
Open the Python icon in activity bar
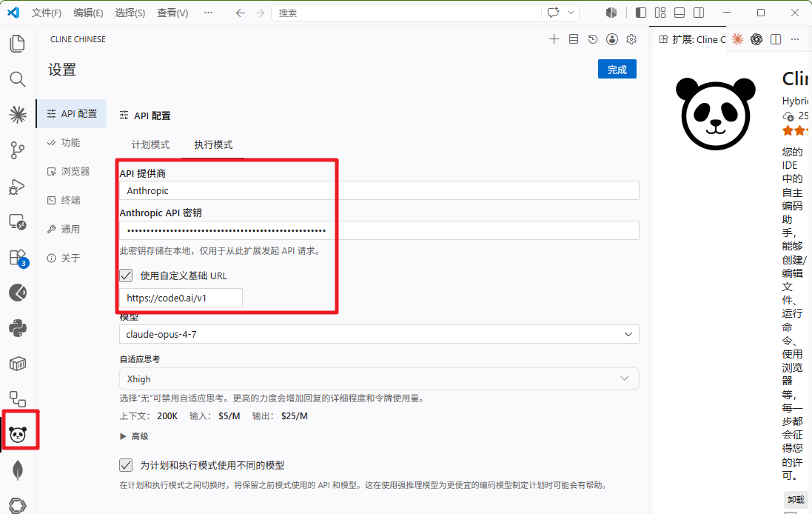tap(18, 329)
